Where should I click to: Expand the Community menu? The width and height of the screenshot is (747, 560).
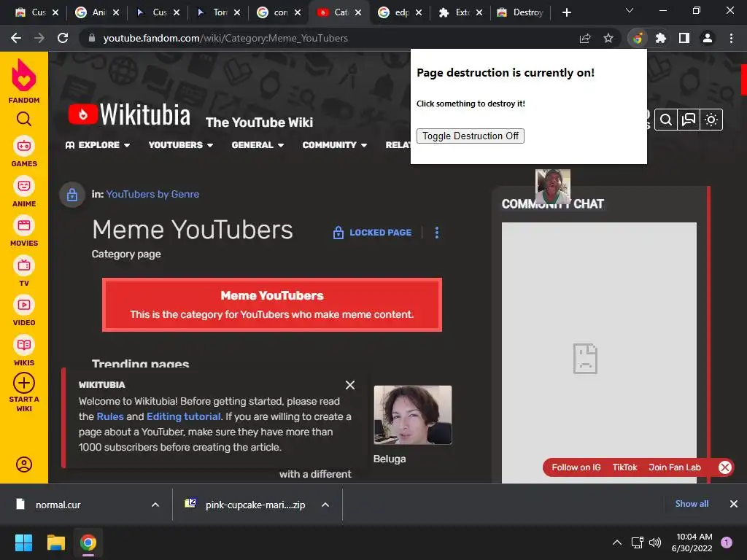coord(334,145)
